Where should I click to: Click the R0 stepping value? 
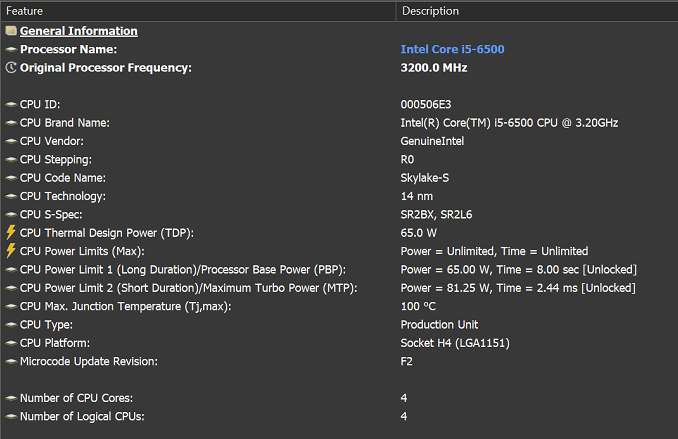point(407,160)
